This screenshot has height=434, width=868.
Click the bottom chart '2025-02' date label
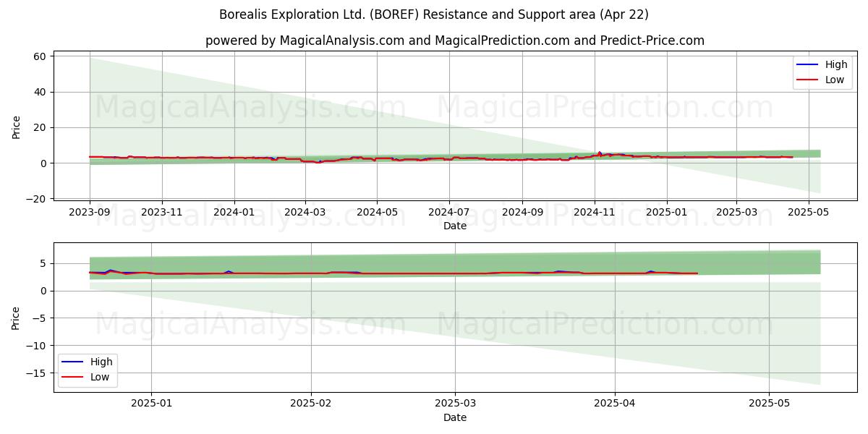click(x=310, y=404)
